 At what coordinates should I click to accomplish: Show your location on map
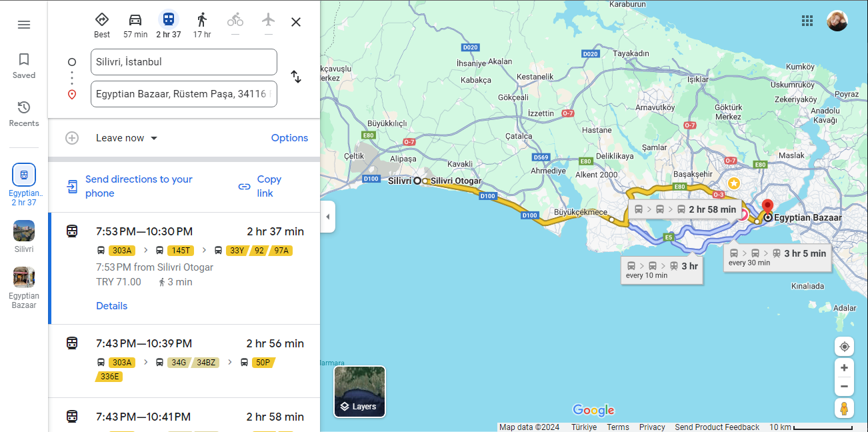(844, 347)
